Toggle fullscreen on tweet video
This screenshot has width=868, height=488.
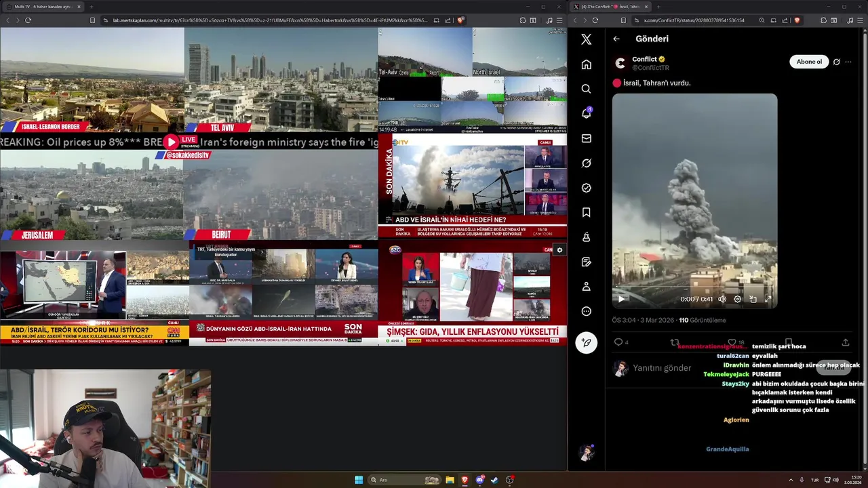point(768,299)
